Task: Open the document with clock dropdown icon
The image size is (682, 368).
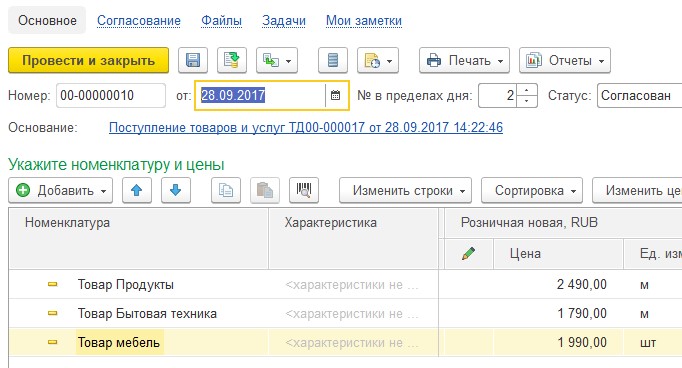Action: (x=378, y=60)
